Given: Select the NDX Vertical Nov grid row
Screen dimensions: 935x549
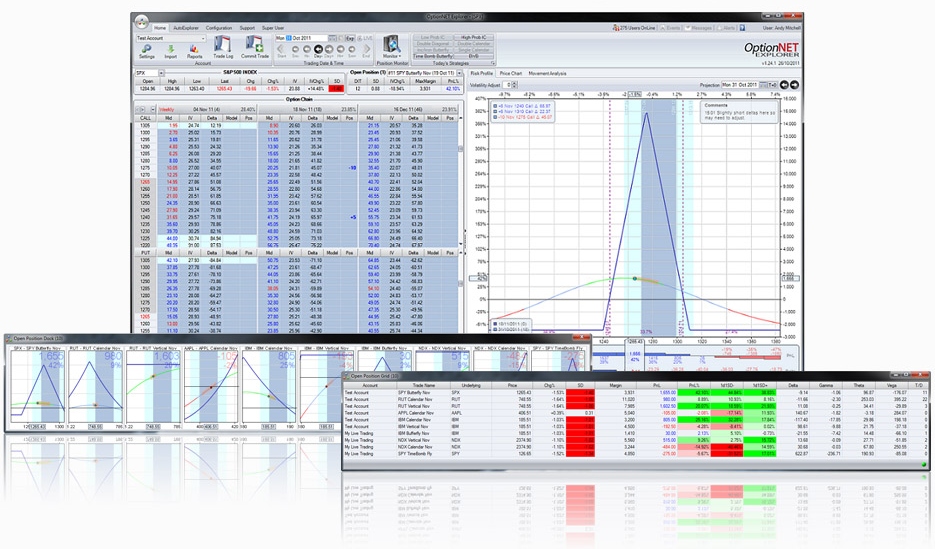Looking at the screenshot, I should point(635,441).
